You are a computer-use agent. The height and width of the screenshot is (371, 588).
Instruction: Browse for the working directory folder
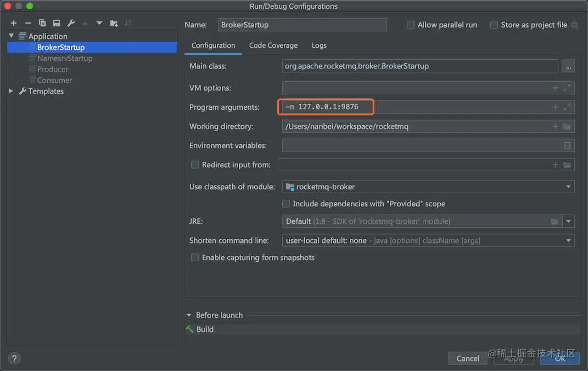click(x=567, y=126)
